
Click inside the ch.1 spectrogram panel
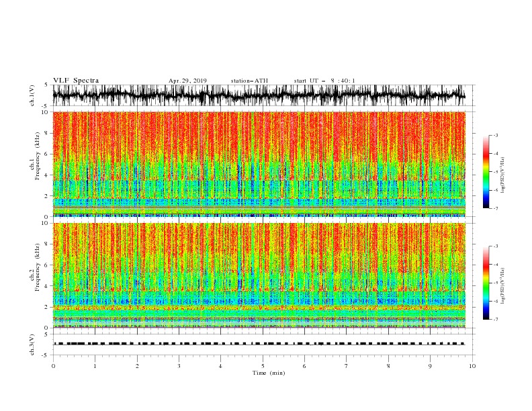(259, 164)
